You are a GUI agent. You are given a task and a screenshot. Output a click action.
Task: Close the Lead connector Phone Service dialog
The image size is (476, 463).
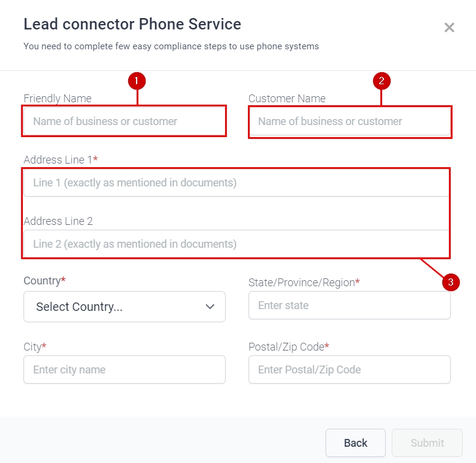(x=449, y=27)
